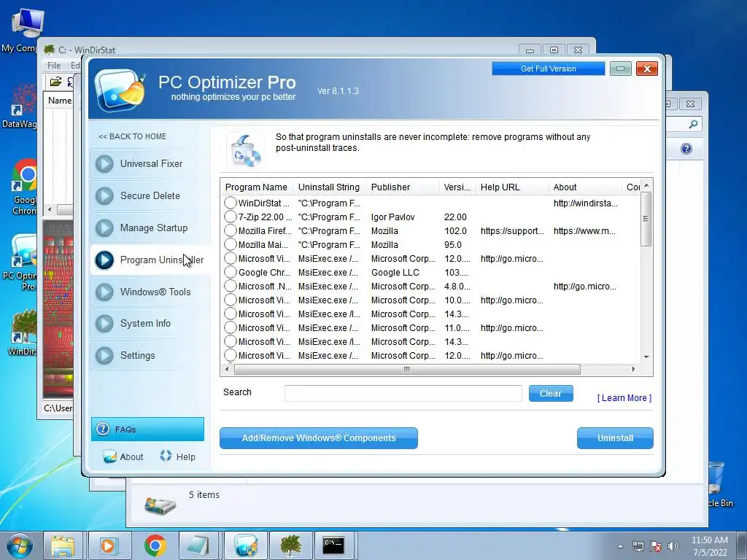Sort by Uninstall String column header
This screenshot has height=560, width=747.
pos(329,187)
